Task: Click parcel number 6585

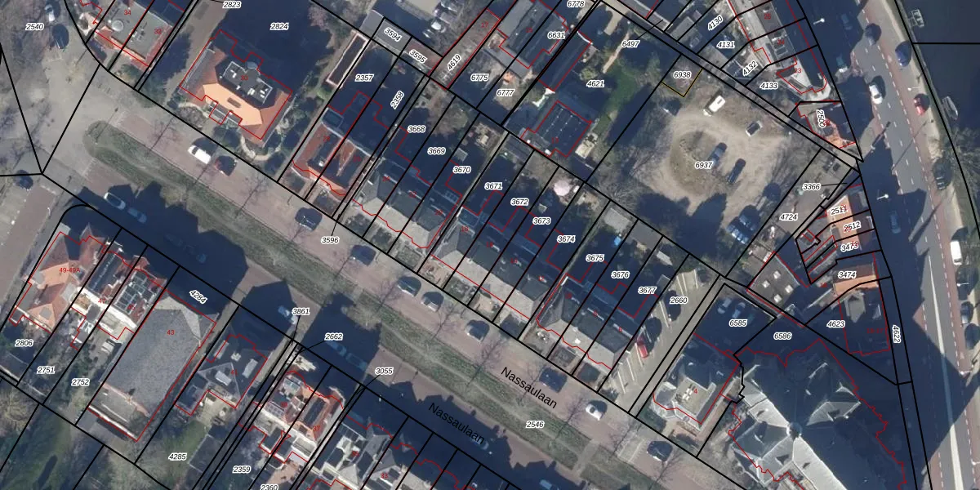Action: [x=737, y=323]
